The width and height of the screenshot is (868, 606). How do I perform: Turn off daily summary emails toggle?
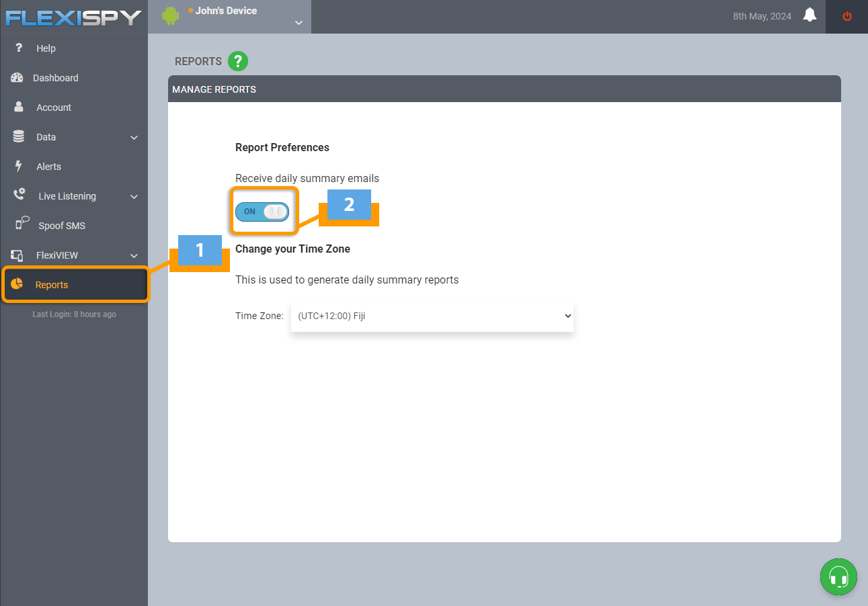click(262, 212)
